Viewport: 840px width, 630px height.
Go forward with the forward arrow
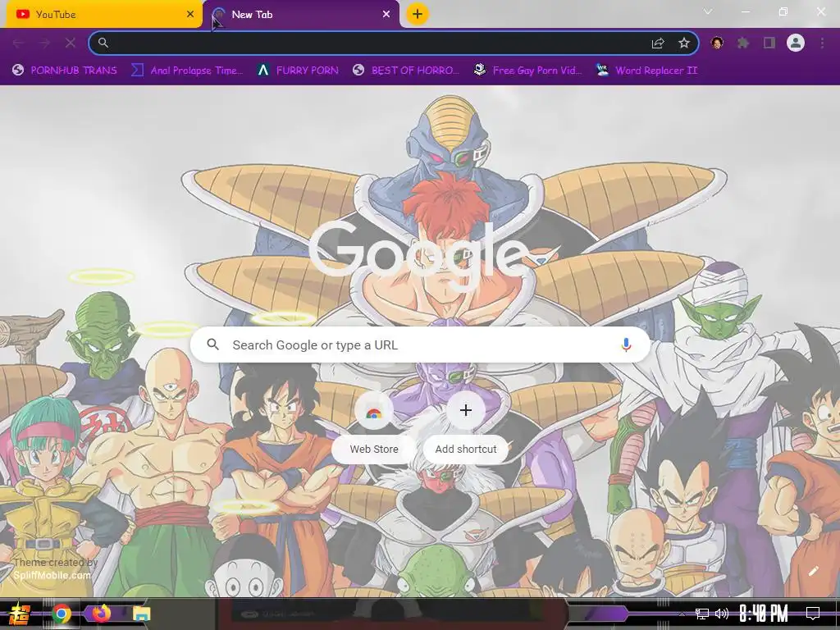[x=44, y=43]
